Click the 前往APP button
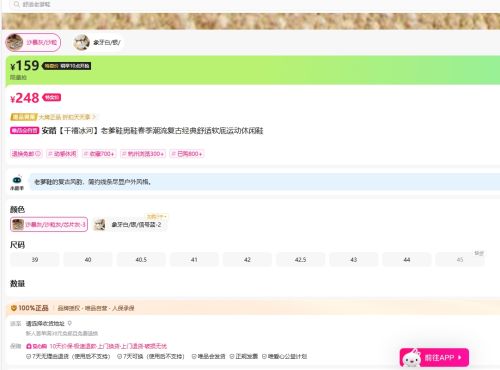Viewport: 500px width, 370px height. click(434, 357)
